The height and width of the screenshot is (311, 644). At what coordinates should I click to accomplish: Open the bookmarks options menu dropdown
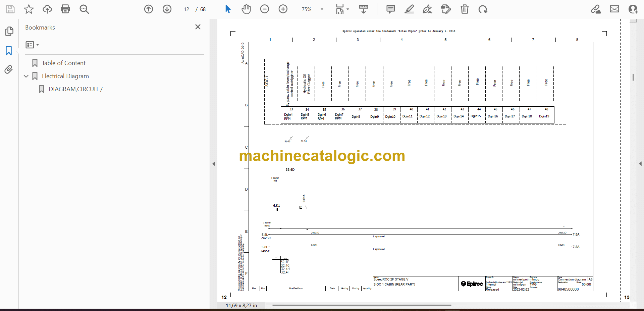coord(32,45)
